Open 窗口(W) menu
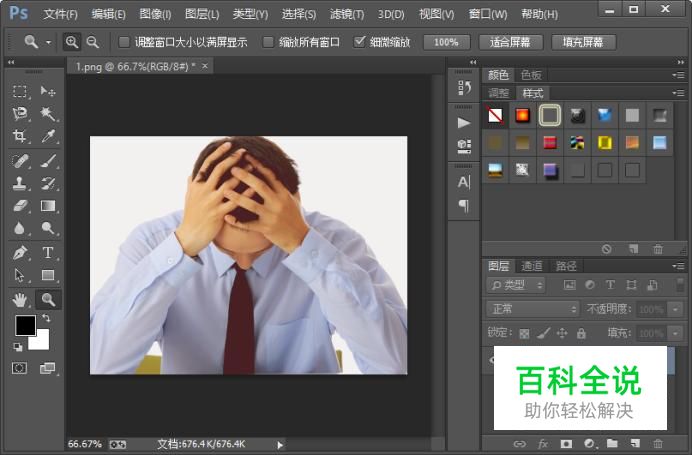This screenshot has height=455, width=692. pos(488,14)
